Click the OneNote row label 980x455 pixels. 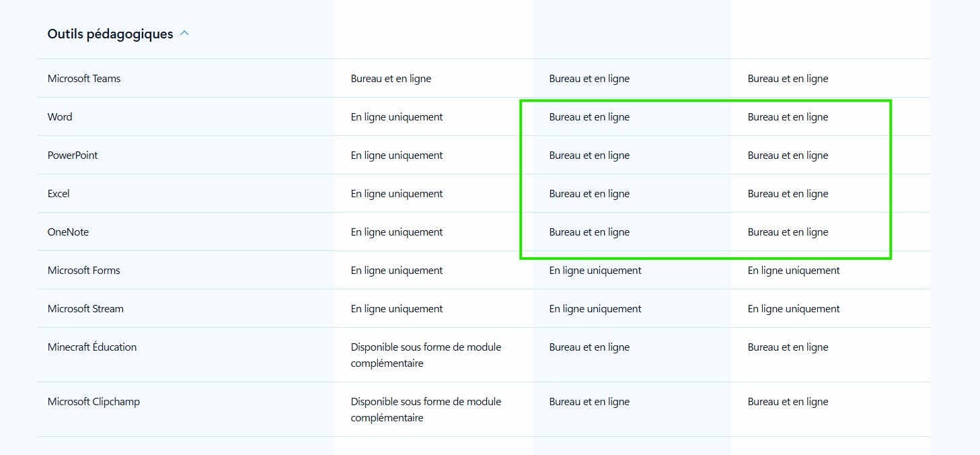(68, 232)
